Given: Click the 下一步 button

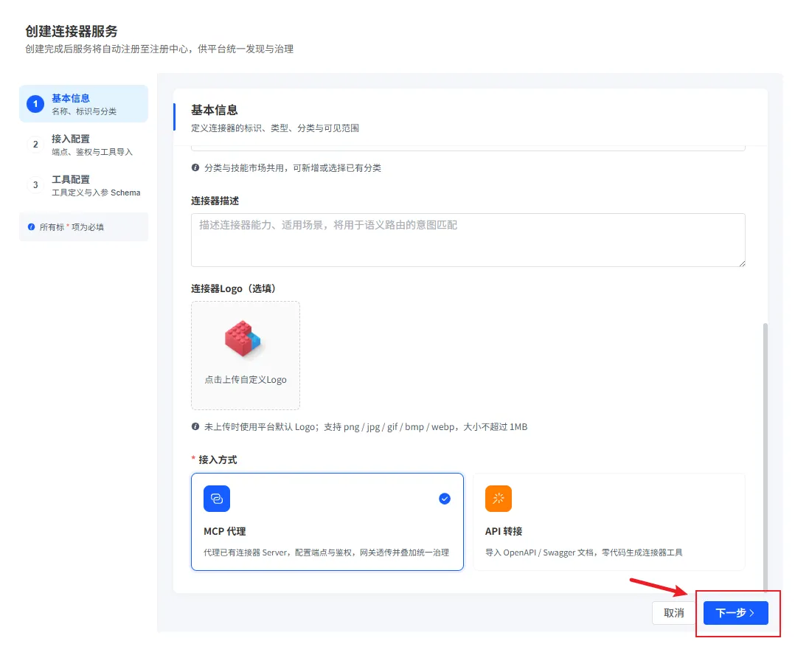Looking at the screenshot, I should tap(736, 613).
